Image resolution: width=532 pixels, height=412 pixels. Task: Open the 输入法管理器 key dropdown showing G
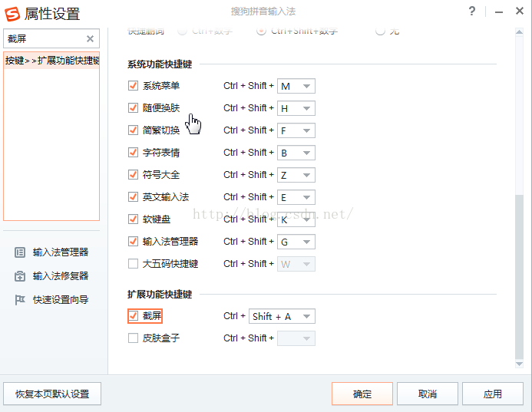coord(296,242)
